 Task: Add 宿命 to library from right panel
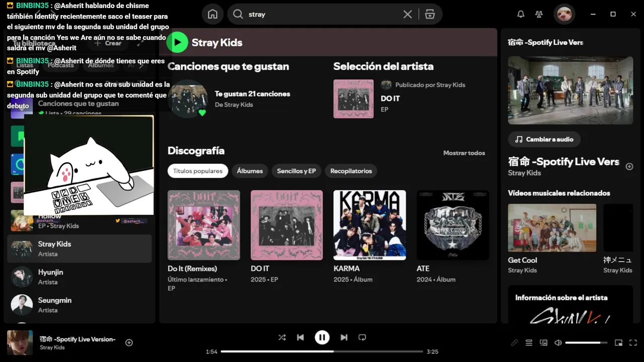click(629, 166)
